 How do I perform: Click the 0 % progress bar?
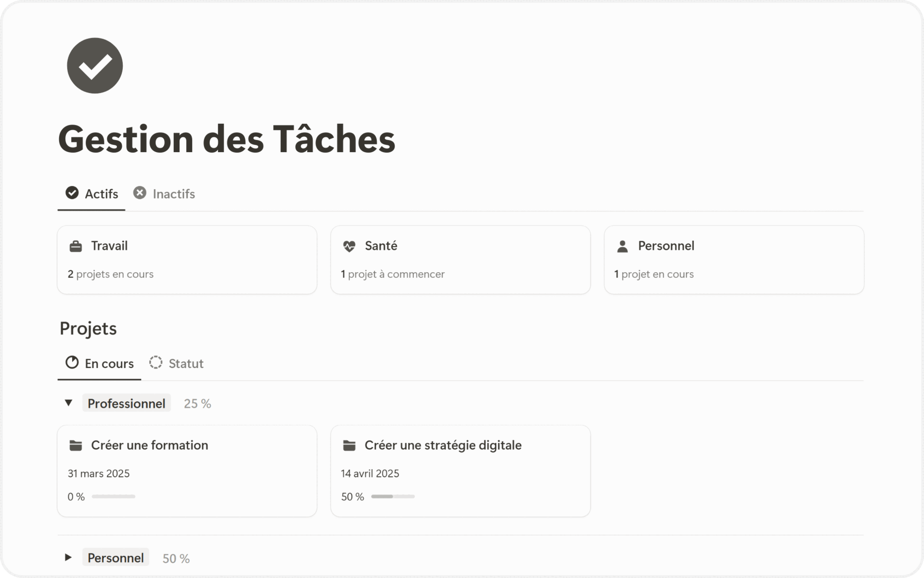(x=114, y=497)
